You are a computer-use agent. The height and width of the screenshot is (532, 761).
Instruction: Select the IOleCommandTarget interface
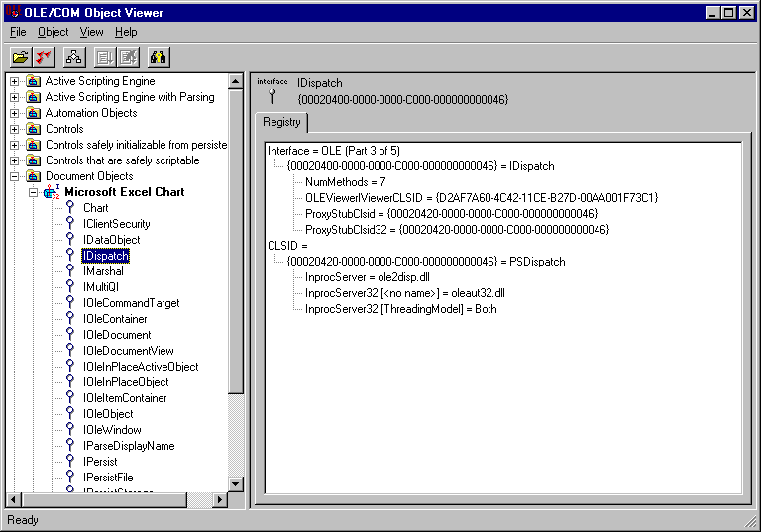click(131, 303)
